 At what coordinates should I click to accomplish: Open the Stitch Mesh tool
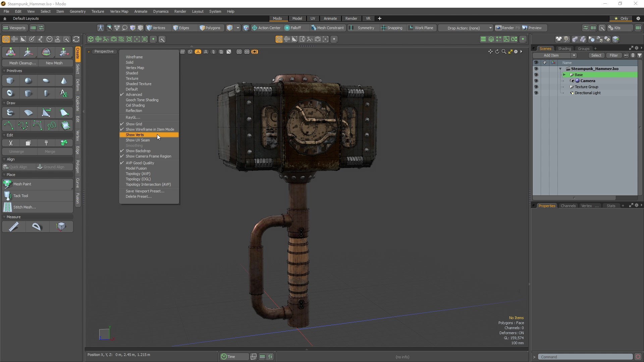[x=23, y=207]
